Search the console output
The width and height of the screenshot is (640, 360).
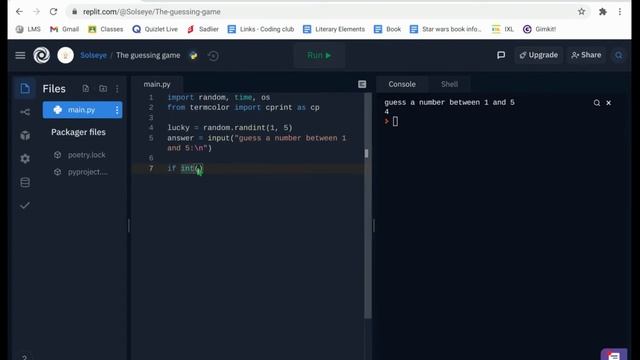pos(597,103)
